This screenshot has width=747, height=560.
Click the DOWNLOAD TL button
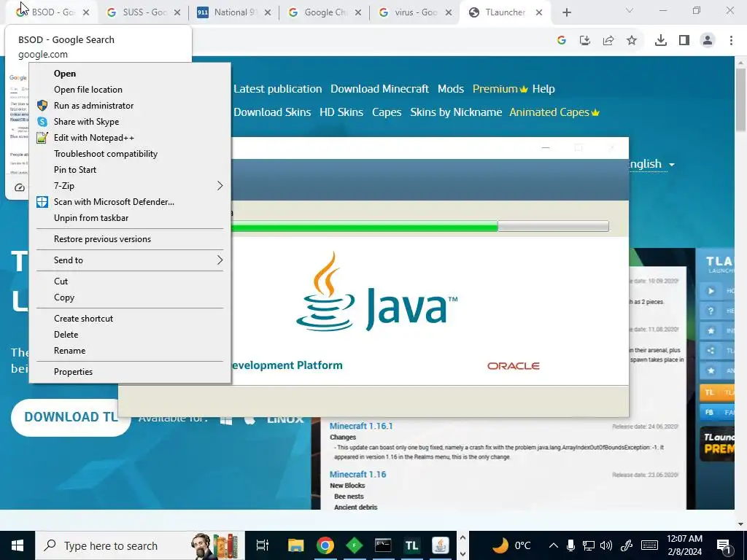(x=71, y=417)
